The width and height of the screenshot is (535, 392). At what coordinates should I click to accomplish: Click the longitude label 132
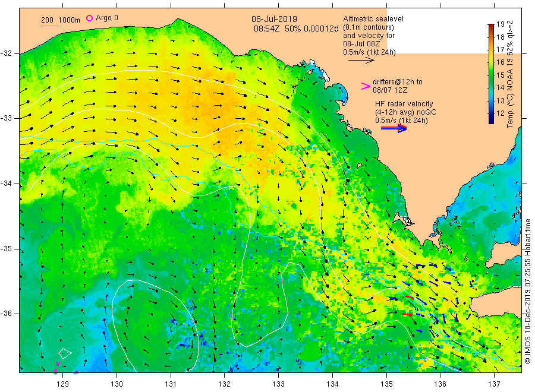225,384
